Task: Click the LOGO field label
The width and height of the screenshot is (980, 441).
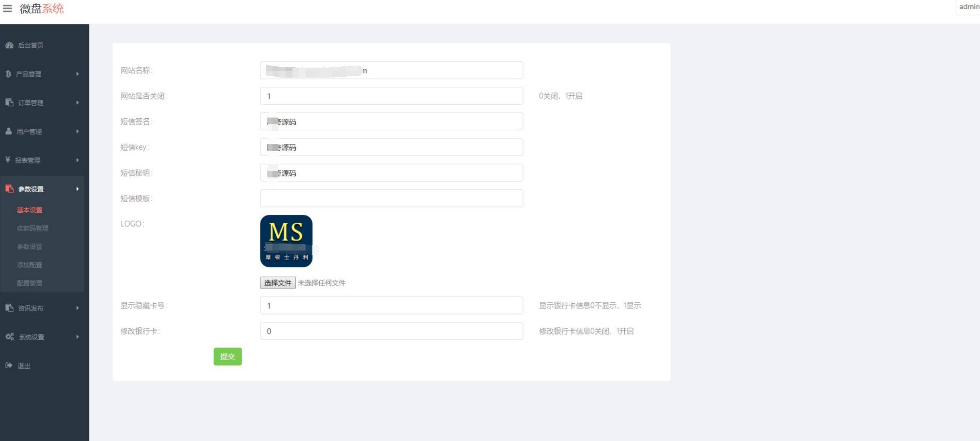Action: pos(132,223)
